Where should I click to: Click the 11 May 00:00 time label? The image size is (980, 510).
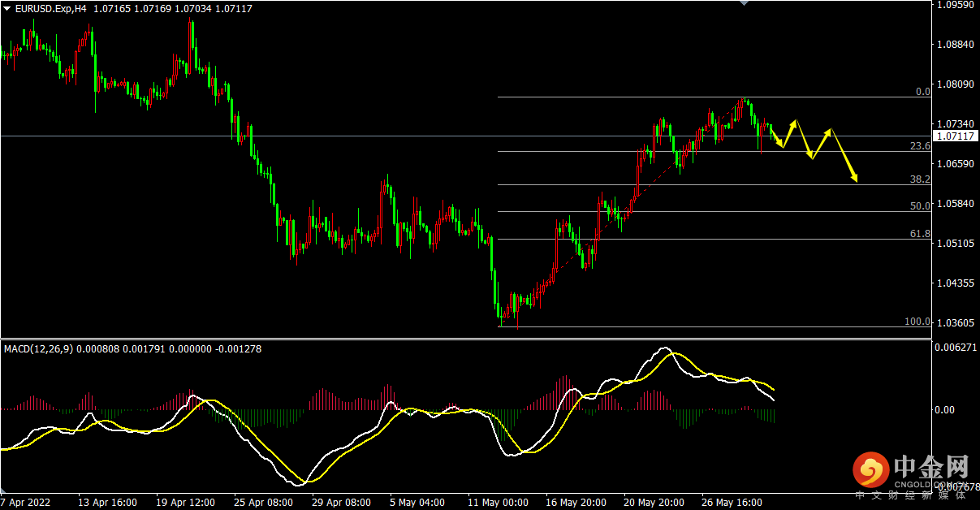point(498,502)
